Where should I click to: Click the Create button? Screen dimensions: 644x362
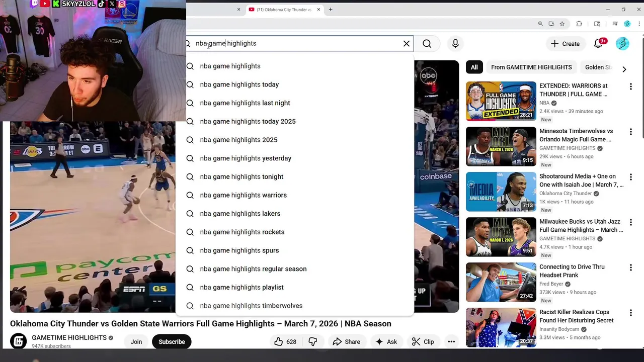565,44
